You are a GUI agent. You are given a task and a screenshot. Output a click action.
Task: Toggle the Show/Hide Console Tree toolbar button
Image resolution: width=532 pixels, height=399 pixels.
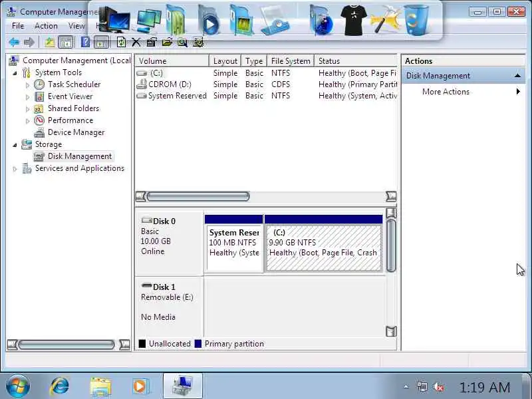point(66,43)
